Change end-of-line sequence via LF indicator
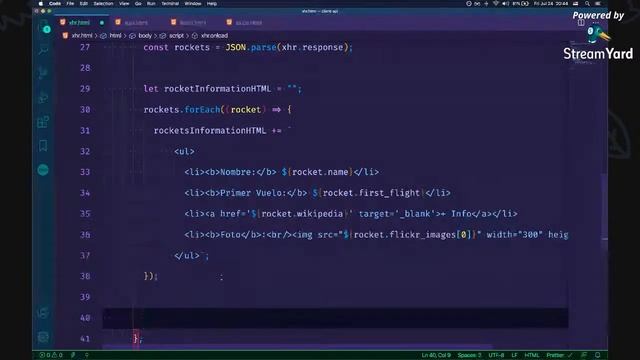The width and height of the screenshot is (640, 360). tap(514, 355)
